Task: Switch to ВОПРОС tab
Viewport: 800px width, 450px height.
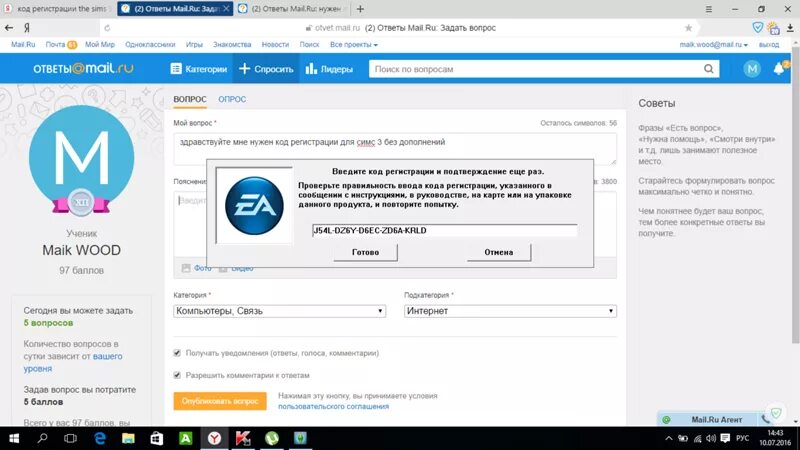Action: click(x=190, y=99)
